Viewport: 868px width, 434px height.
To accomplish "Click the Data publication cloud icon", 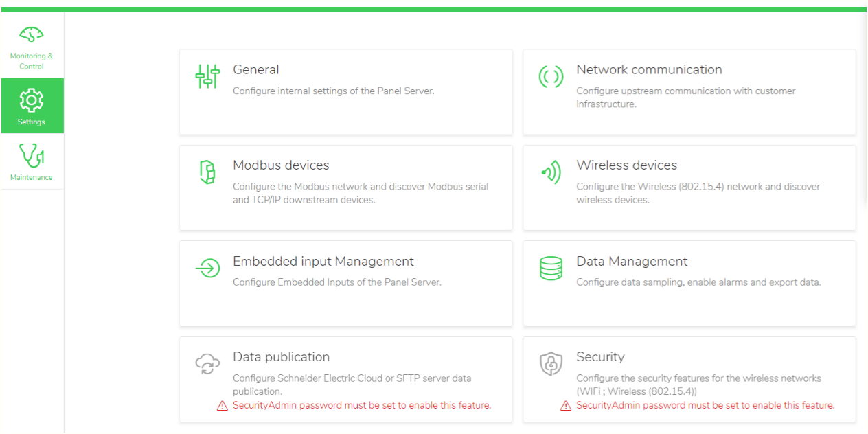I will [207, 363].
